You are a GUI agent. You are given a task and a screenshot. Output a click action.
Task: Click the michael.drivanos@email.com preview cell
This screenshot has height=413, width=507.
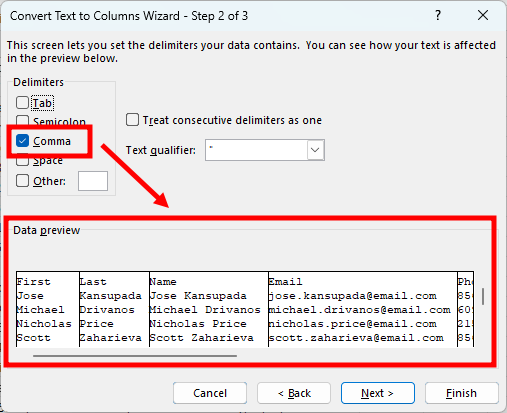(x=360, y=310)
